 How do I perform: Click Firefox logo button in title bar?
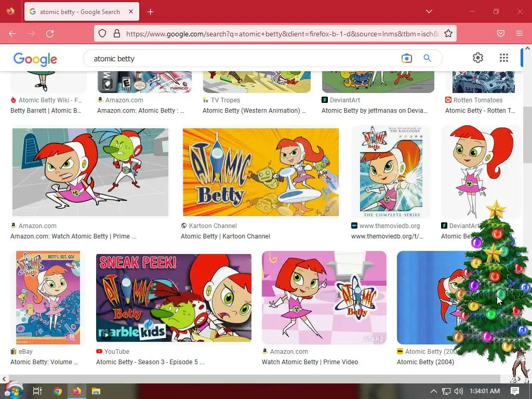click(11, 11)
